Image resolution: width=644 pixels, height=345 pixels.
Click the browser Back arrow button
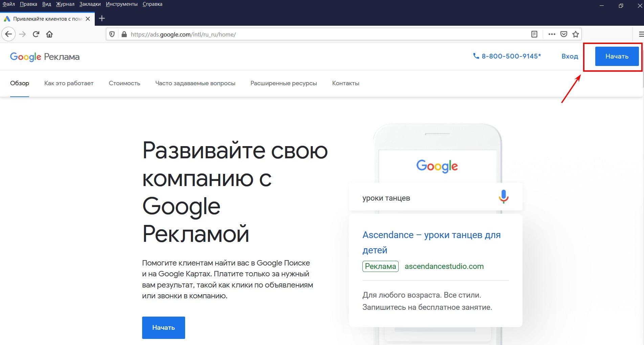(x=8, y=34)
